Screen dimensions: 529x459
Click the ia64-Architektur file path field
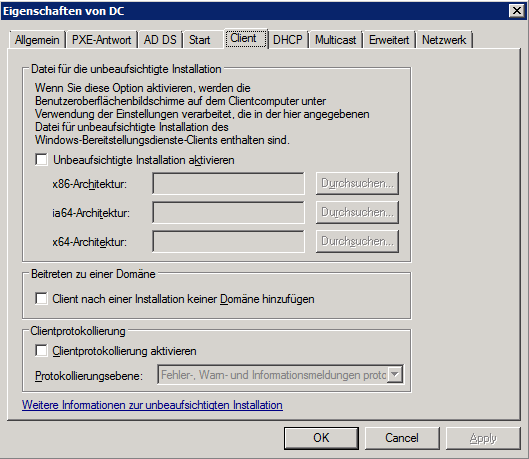pos(228,212)
